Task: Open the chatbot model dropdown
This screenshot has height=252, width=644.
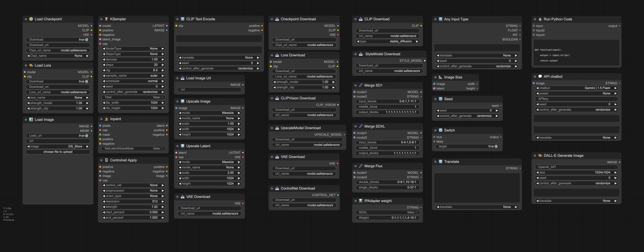Action: point(576,88)
